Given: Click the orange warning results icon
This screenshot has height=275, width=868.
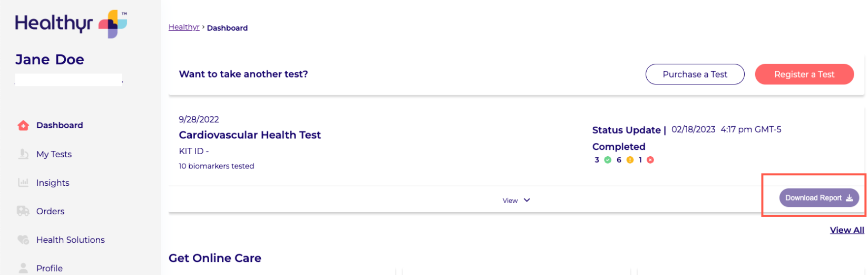Looking at the screenshot, I should click(x=630, y=160).
